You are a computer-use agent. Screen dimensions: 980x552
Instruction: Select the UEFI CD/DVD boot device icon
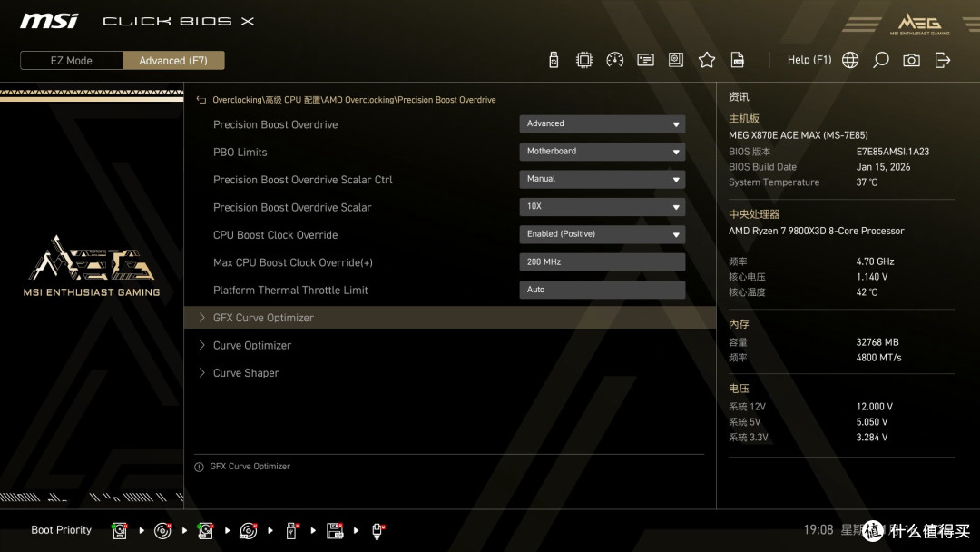pos(162,530)
